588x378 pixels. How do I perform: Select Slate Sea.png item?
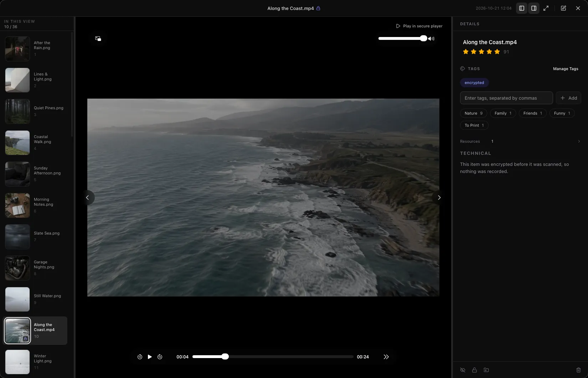click(x=35, y=237)
